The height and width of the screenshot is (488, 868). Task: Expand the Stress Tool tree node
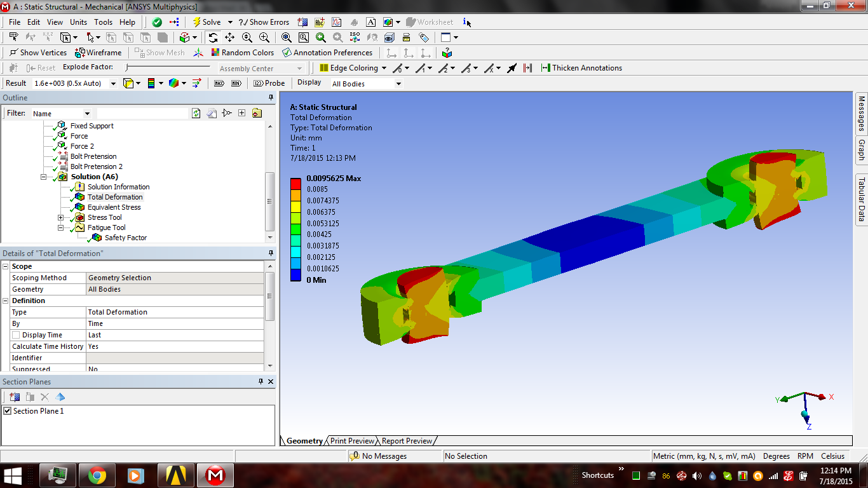pos(61,217)
